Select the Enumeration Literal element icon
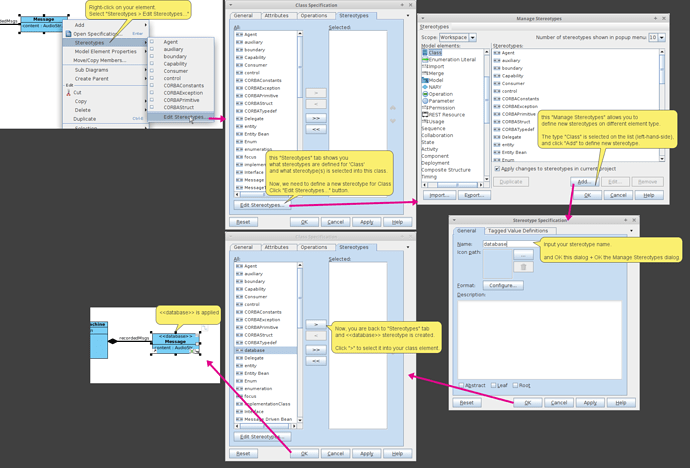Screen dimensions: 690x468 (x=425, y=59)
